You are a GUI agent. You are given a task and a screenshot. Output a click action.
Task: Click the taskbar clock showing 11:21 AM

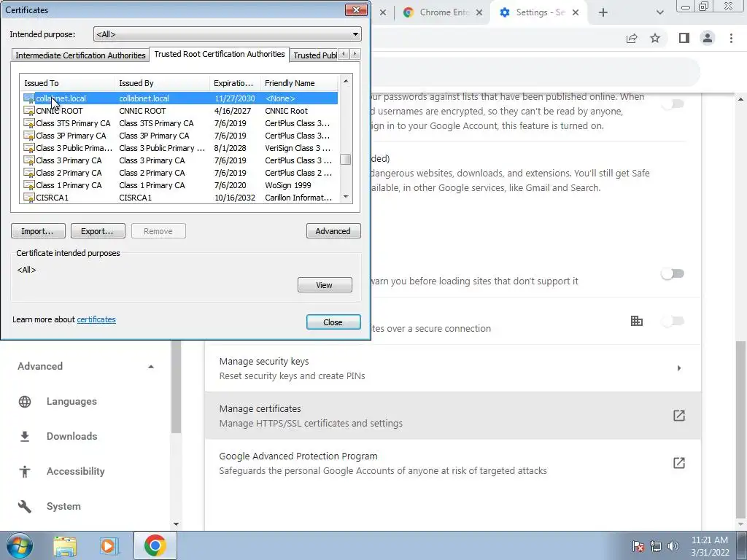click(x=709, y=546)
